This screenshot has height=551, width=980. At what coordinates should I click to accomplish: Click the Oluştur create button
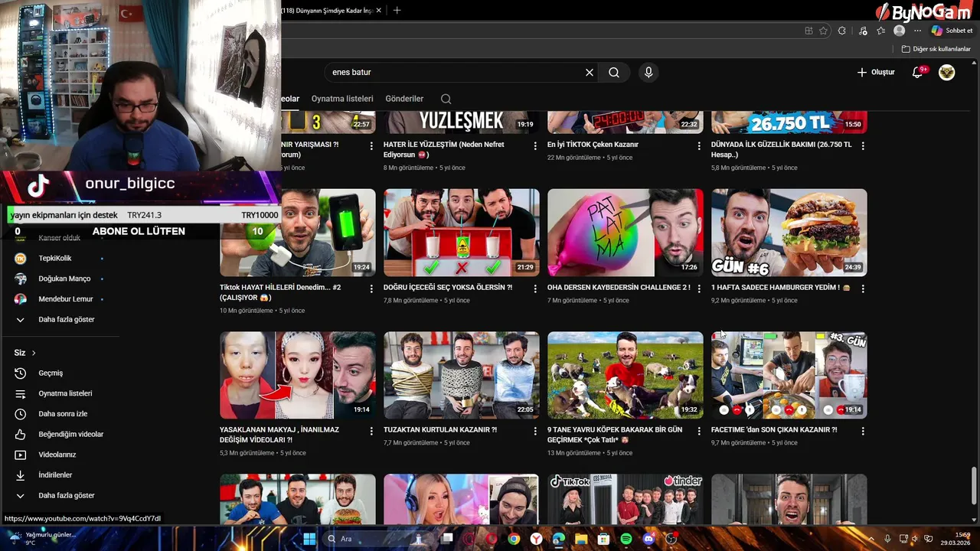[x=876, y=72]
